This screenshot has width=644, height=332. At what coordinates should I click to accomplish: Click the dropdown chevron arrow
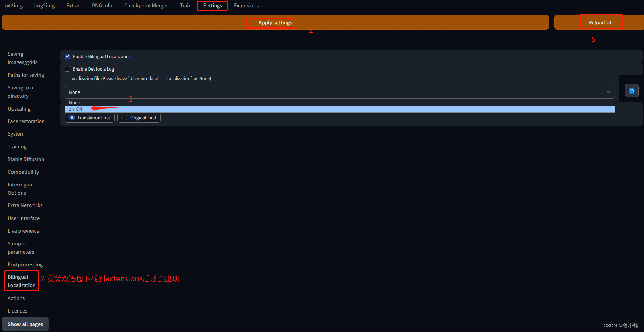coord(608,92)
